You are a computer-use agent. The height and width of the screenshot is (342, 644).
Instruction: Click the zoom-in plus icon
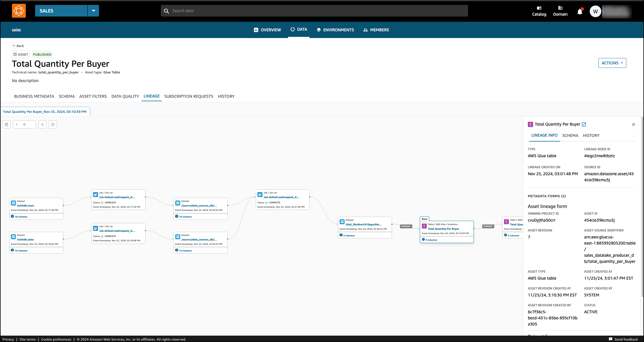click(17, 124)
